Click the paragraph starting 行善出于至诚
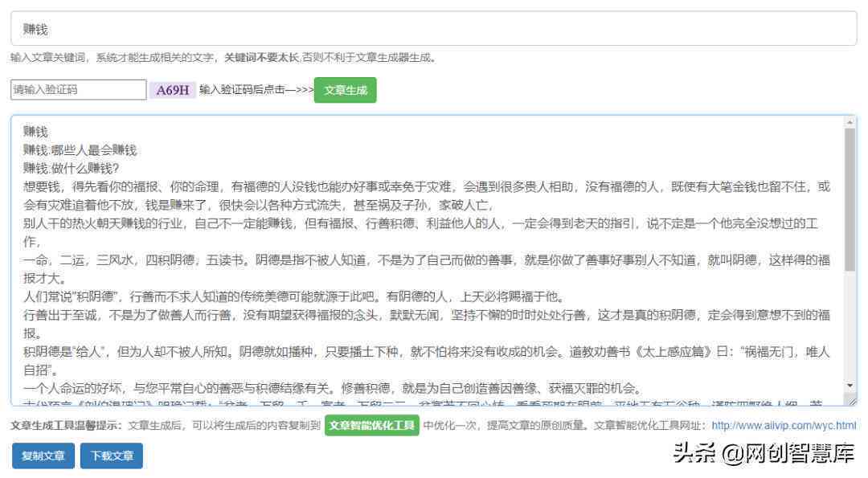This screenshot has width=868, height=478. (427, 324)
